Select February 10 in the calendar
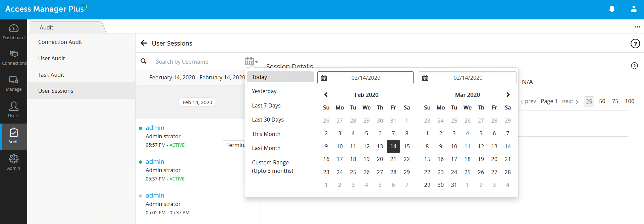 [x=339, y=146]
